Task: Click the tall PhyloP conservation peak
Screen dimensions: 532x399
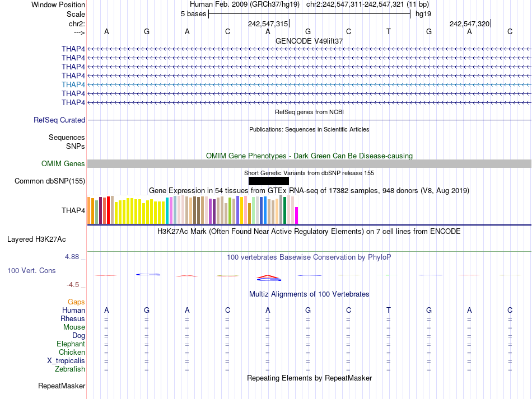Action: 268,278
